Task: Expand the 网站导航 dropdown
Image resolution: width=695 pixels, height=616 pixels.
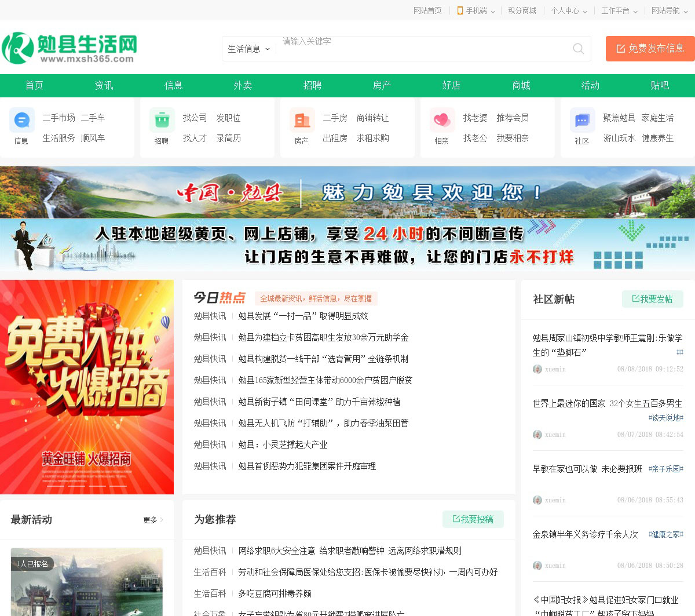Action: [669, 10]
